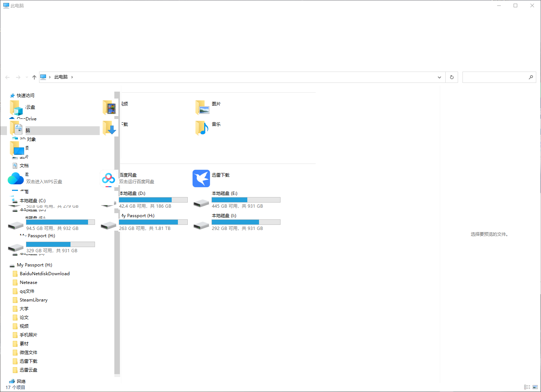Click 此电脑 breadcrumb in address bar

pos(61,77)
